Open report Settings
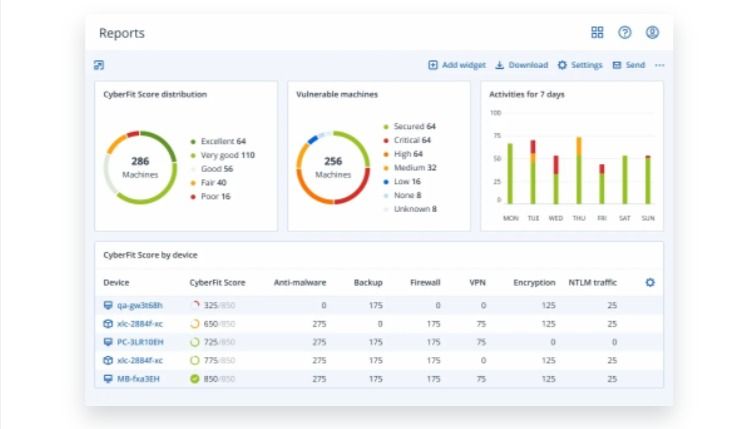This screenshot has height=429, width=742. [x=580, y=65]
